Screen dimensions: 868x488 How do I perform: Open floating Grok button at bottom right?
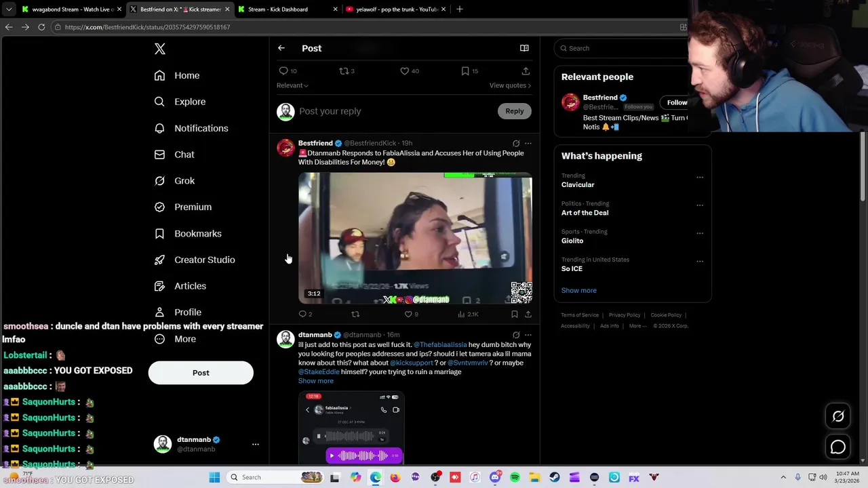838,417
